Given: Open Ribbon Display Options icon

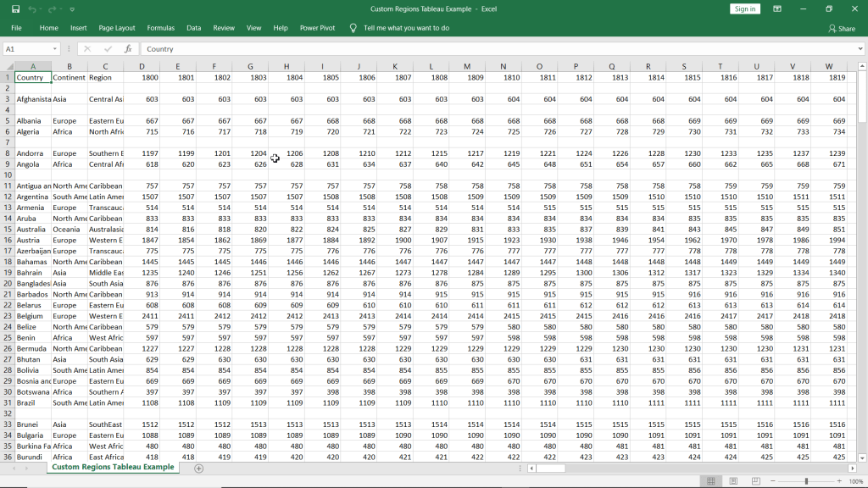Looking at the screenshot, I should click(x=777, y=9).
